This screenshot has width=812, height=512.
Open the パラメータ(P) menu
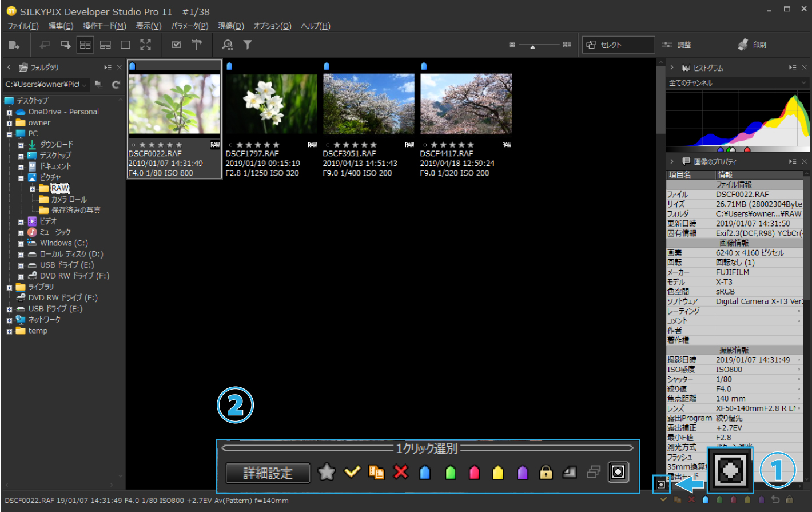(189, 26)
